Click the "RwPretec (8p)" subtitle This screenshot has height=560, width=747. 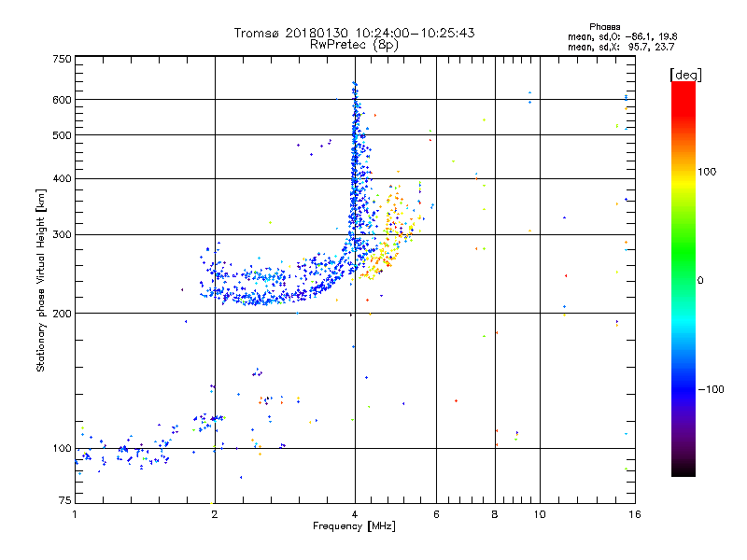click(x=354, y=45)
